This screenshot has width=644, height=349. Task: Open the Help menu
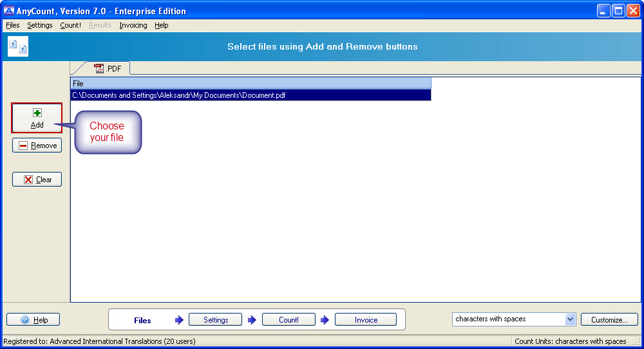click(x=162, y=25)
